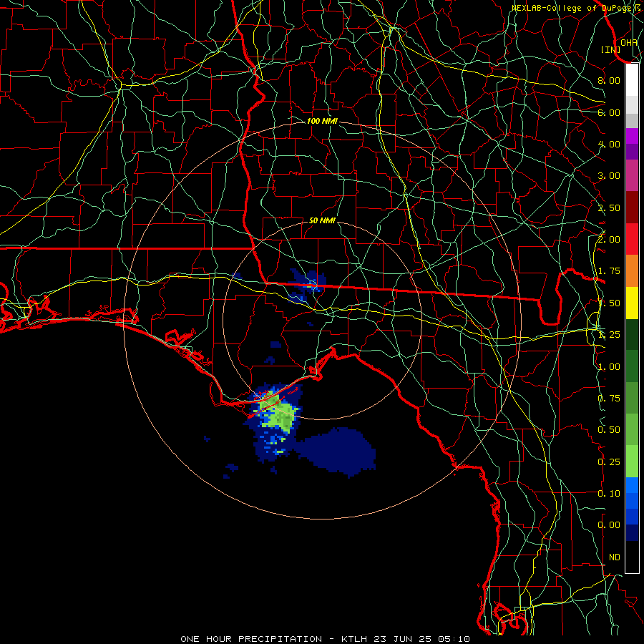Click the yellow swatch in the precipitation legend
644x644 pixels.
(x=632, y=303)
